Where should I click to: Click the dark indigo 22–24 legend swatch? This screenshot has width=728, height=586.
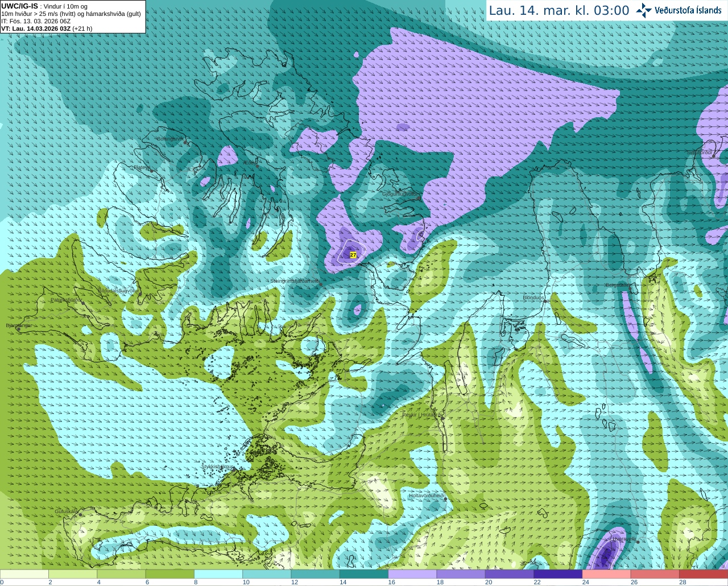click(558, 573)
